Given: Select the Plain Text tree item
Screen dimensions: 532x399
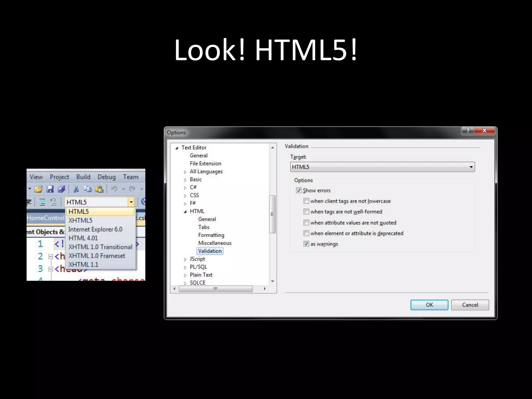Looking at the screenshot, I should pyautogui.click(x=201, y=275).
